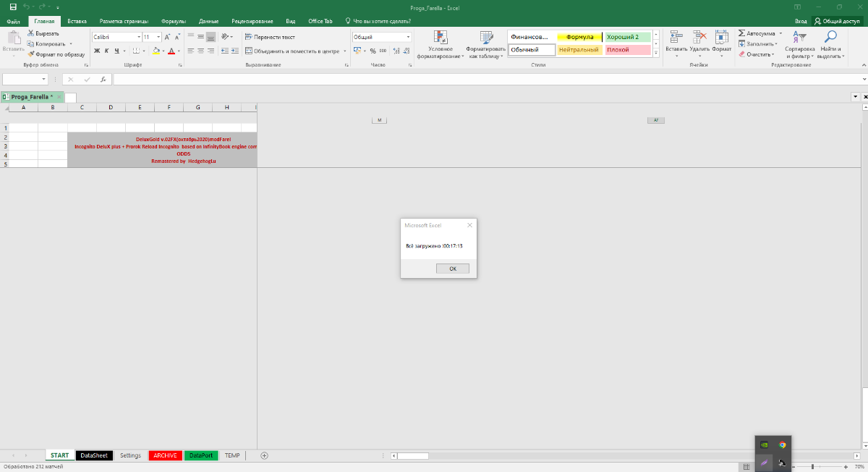Click the Общий доступ share button
868x472 pixels.
tap(838, 21)
